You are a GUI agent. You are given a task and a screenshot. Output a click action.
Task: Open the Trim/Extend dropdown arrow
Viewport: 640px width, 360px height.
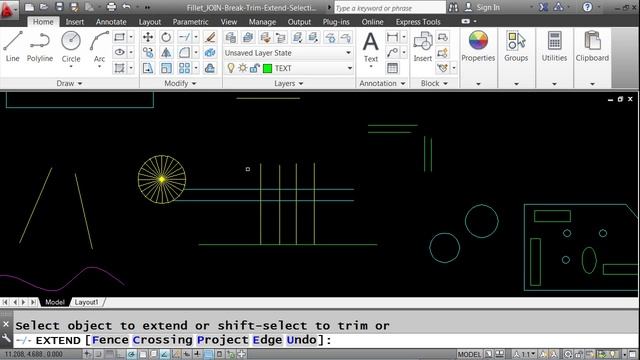(x=196, y=37)
